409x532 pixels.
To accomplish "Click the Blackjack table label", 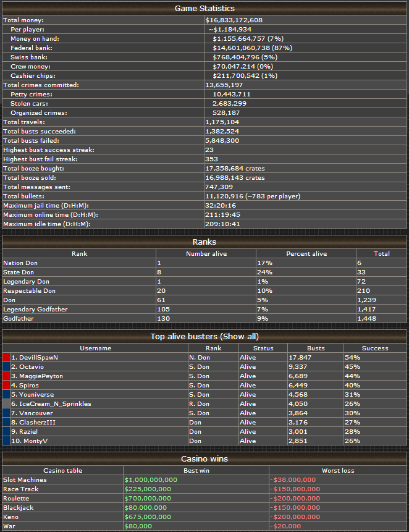I will [19, 508].
